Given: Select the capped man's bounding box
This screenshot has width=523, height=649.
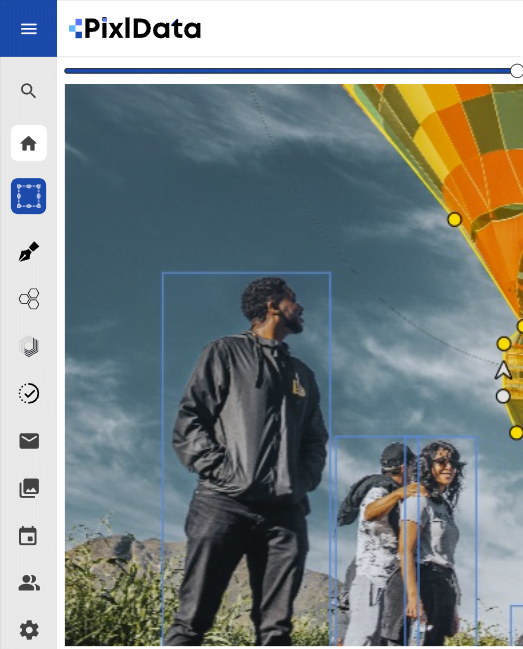Looking at the screenshot, I should (x=370, y=541).
